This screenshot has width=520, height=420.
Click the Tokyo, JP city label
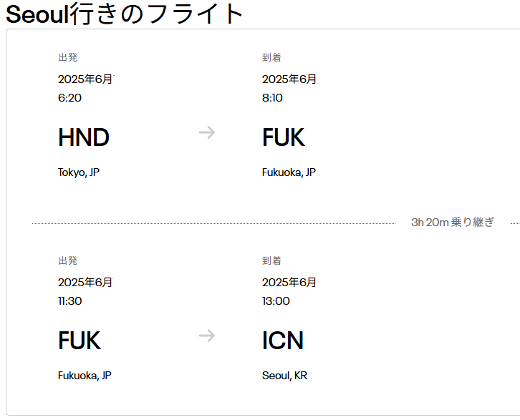[79, 172]
